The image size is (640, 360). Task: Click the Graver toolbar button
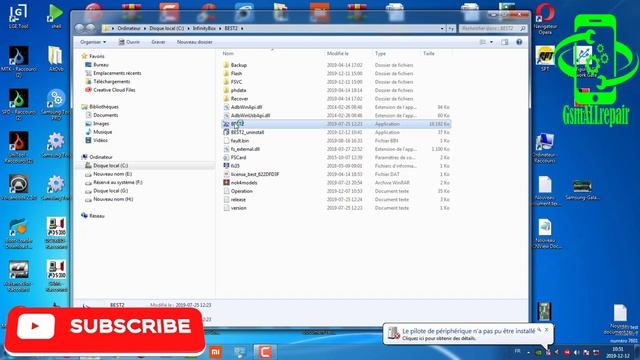click(158, 42)
